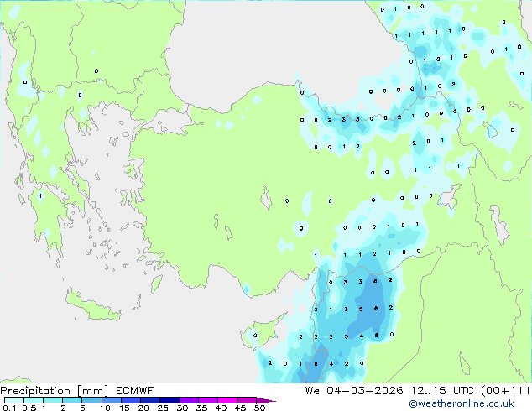
Task: Click the 45–50 mm legend swatch
Action: 247,400
